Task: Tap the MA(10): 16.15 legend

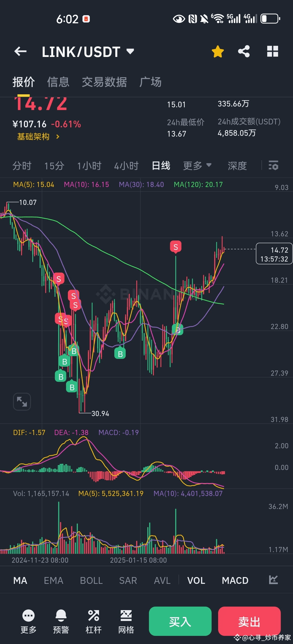Action: pos(87,185)
